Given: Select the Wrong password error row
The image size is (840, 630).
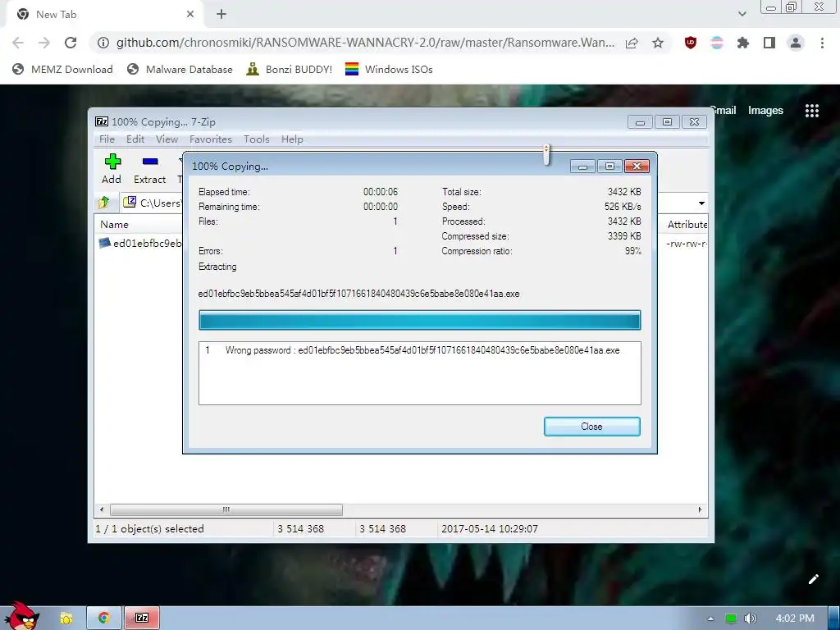Looking at the screenshot, I should point(419,350).
